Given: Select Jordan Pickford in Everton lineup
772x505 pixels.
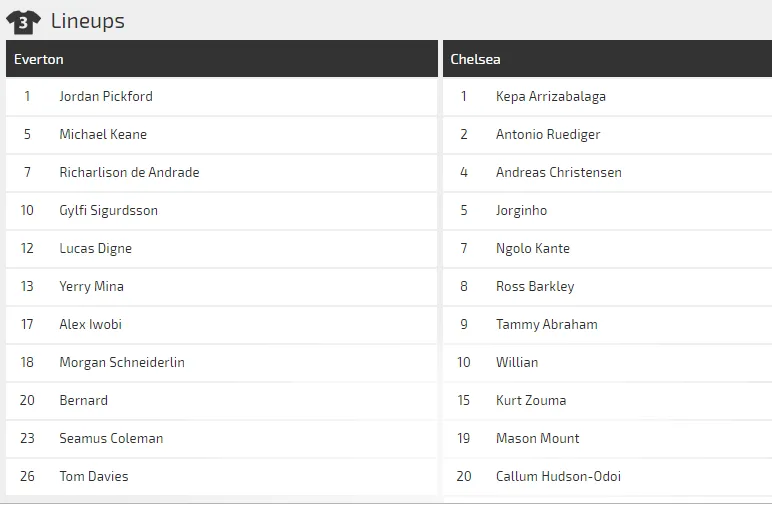Looking at the screenshot, I should point(106,97).
